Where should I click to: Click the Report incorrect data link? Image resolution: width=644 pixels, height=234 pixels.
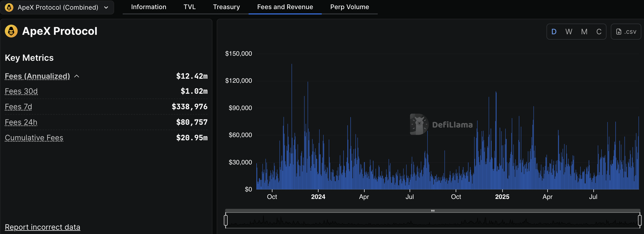coord(43,227)
